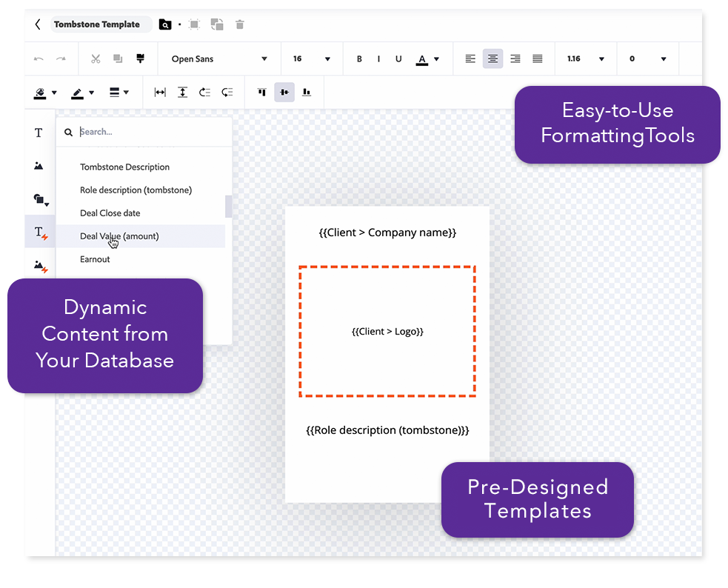The image size is (728, 588).
Task: Click the dynamic image tool with lightning bolt
Action: pos(40,265)
